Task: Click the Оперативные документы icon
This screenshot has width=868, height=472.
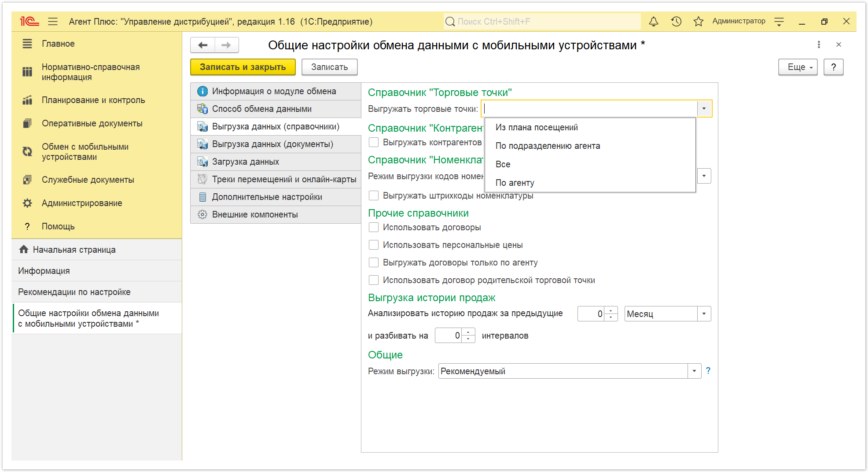Action: tap(27, 123)
